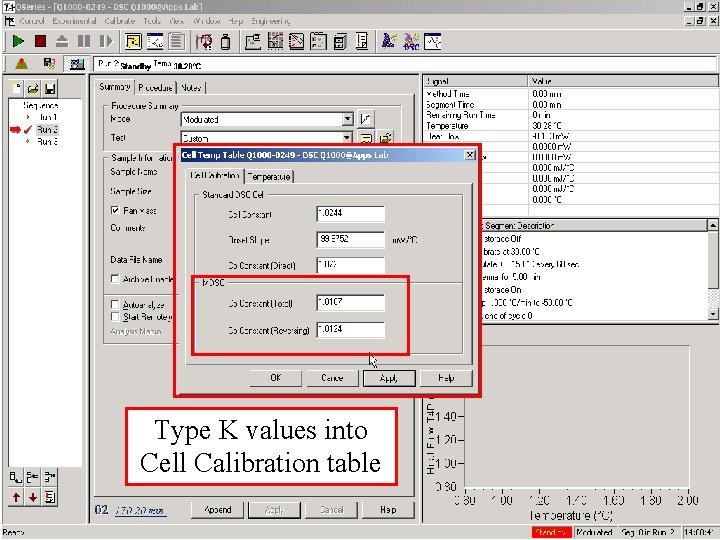This screenshot has height=540, width=720.
Task: Click the Cp Constant (Total) field under MDSC
Action: click(x=350, y=303)
